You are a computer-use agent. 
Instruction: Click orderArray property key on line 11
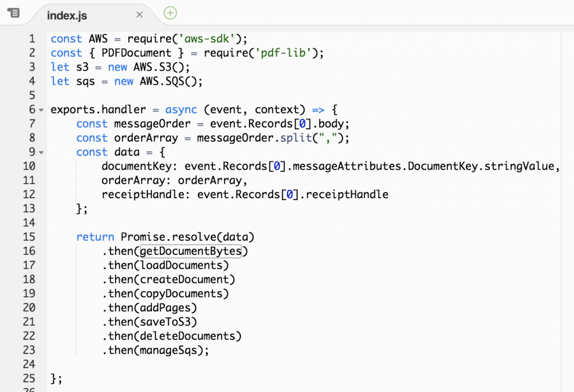tap(133, 181)
